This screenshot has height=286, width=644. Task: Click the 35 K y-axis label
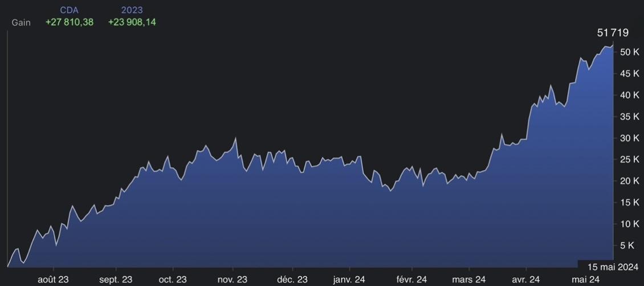click(630, 117)
